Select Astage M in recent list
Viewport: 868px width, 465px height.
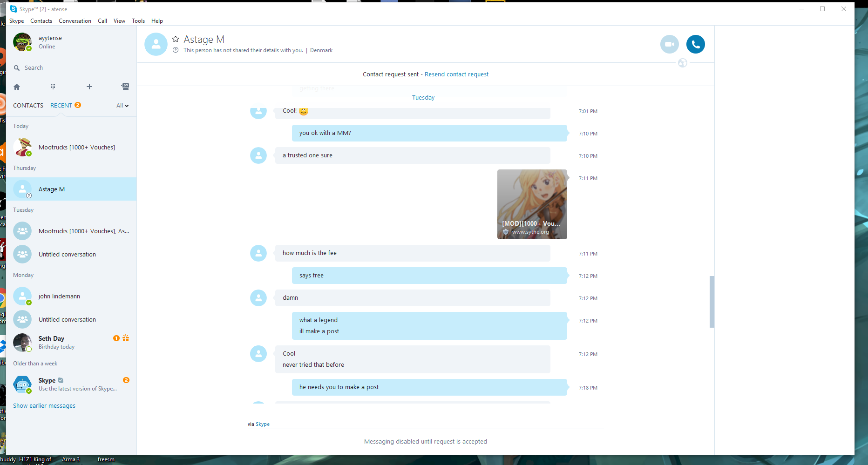tap(71, 189)
